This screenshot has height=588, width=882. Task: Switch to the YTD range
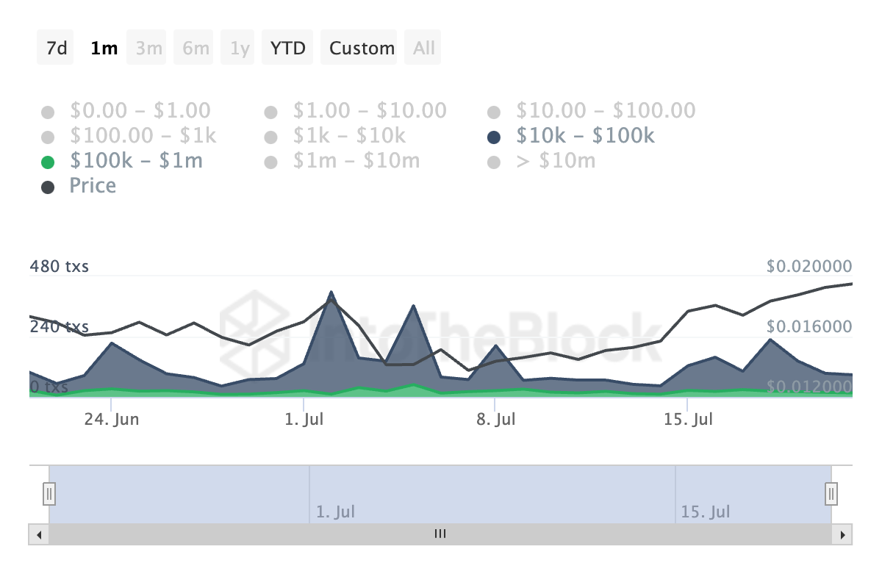coord(287,49)
